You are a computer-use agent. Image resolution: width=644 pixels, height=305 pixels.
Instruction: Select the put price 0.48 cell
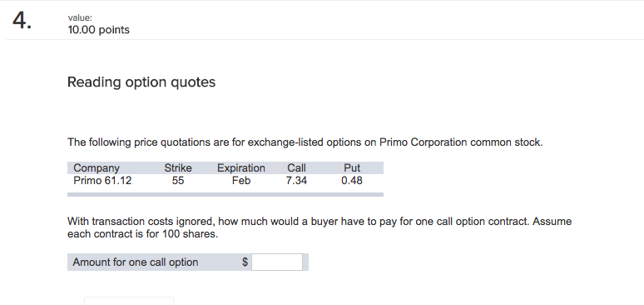coord(352,181)
